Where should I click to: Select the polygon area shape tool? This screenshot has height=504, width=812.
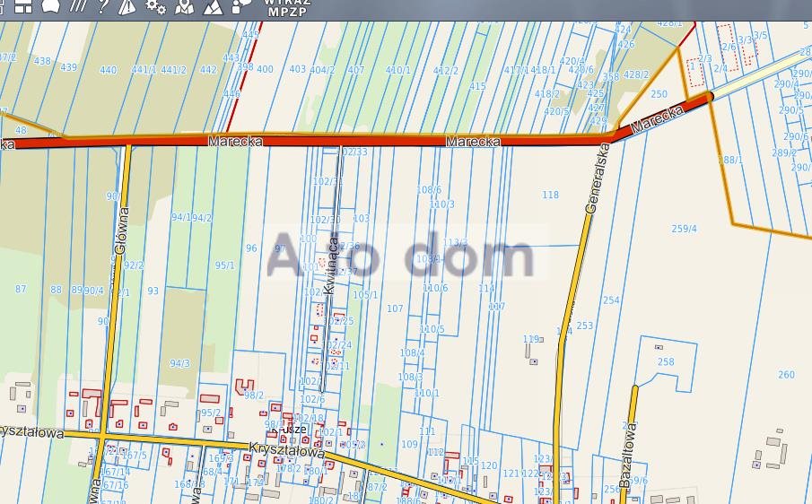click(51, 5)
